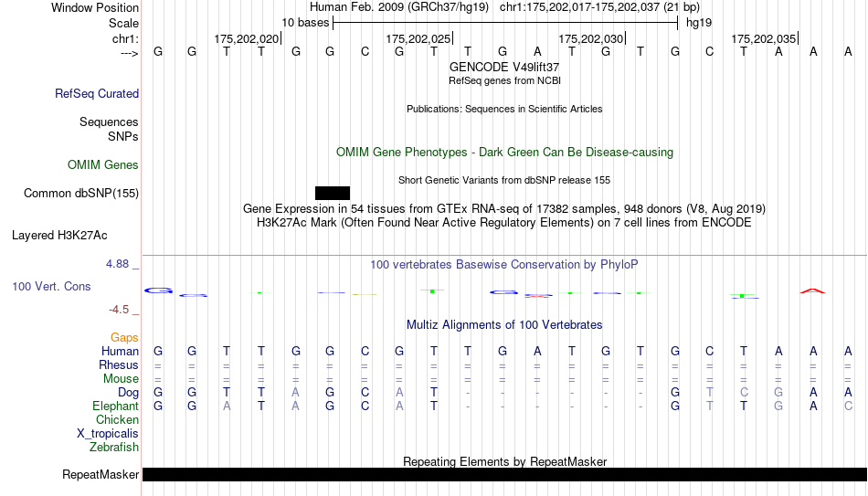Click the chr1:175,202,017-175,202,037 position text

[x=599, y=7]
